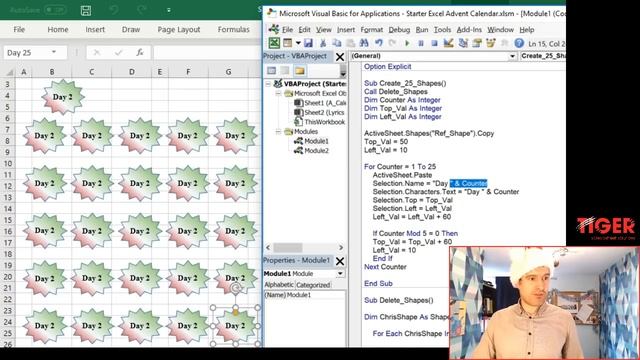
Task: Click the rotation handle of selected shape
Action: click(x=236, y=289)
